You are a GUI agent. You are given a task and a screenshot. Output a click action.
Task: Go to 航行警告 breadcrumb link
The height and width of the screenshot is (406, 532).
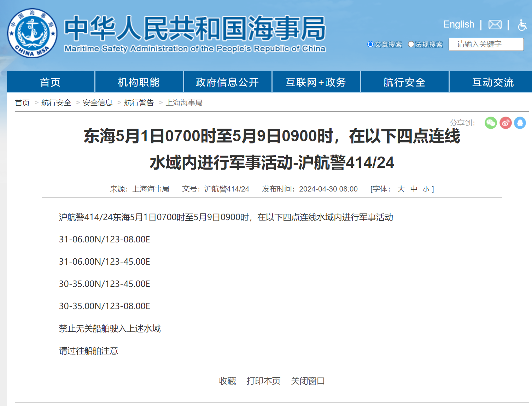(139, 103)
